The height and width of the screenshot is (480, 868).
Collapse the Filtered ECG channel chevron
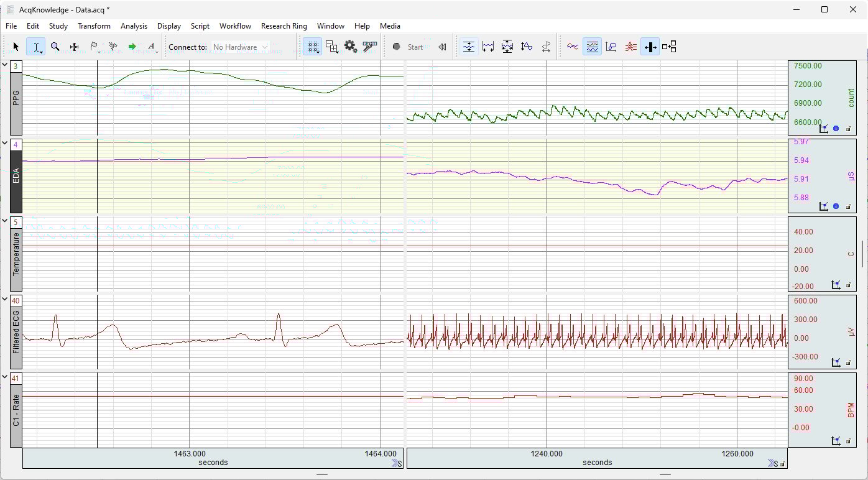click(5, 300)
